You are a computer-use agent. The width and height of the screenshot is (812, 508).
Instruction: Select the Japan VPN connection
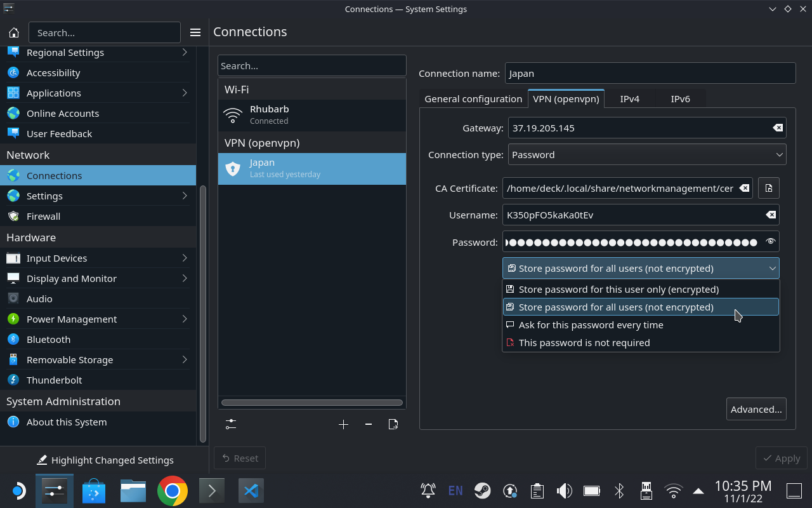312,168
